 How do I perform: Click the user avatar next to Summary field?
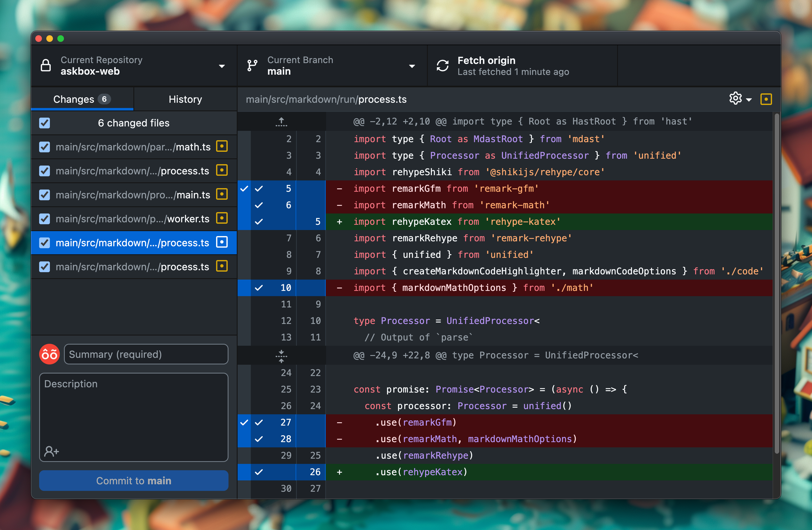(x=49, y=354)
